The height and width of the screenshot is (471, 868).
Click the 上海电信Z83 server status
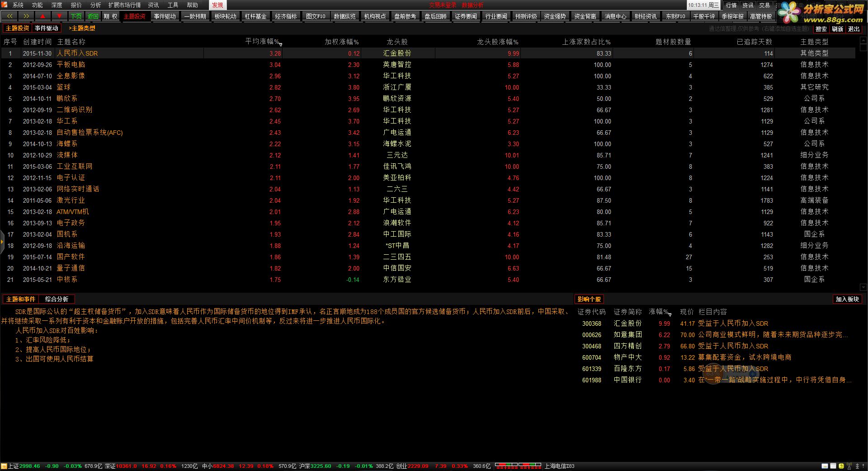pyautogui.click(x=559, y=466)
